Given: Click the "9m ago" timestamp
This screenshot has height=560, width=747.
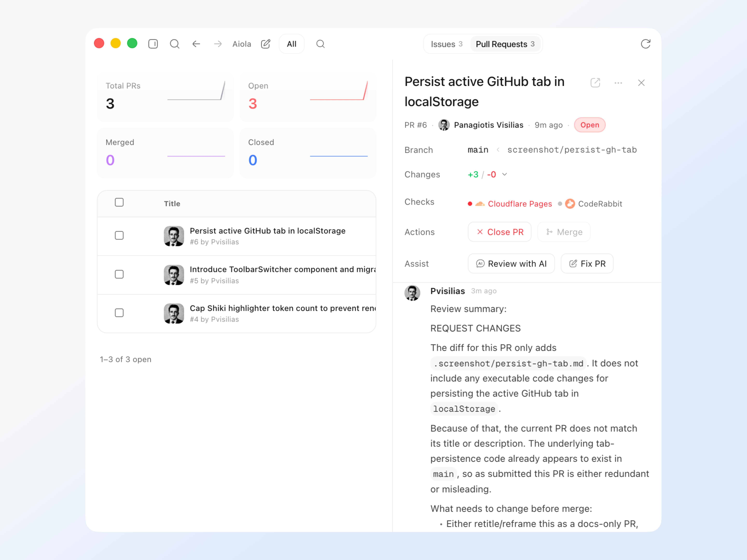Looking at the screenshot, I should [x=548, y=125].
